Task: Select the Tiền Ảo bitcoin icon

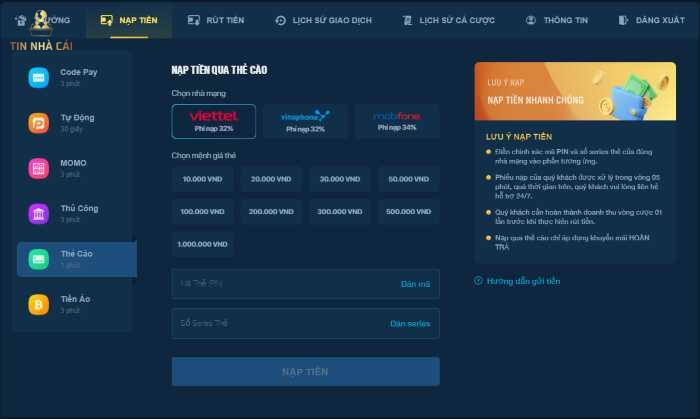Action: point(38,304)
